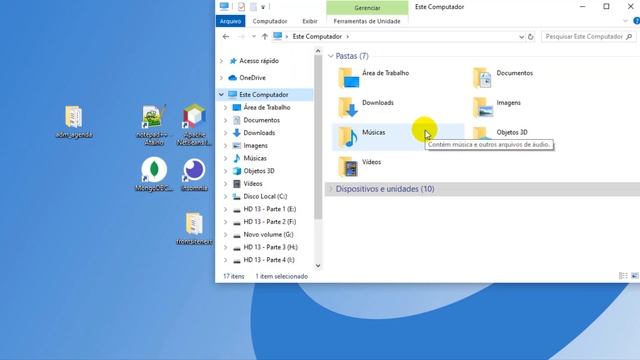Click the Properties quick access toolbar icon
This screenshot has width=640, height=360.
(x=241, y=7)
